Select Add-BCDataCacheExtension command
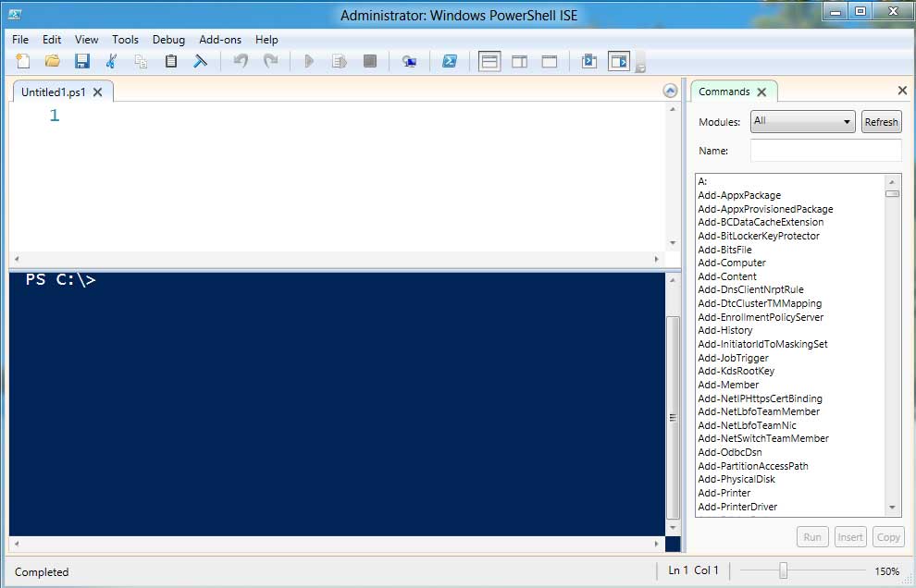Viewport: 916px width, 588px height. [761, 222]
